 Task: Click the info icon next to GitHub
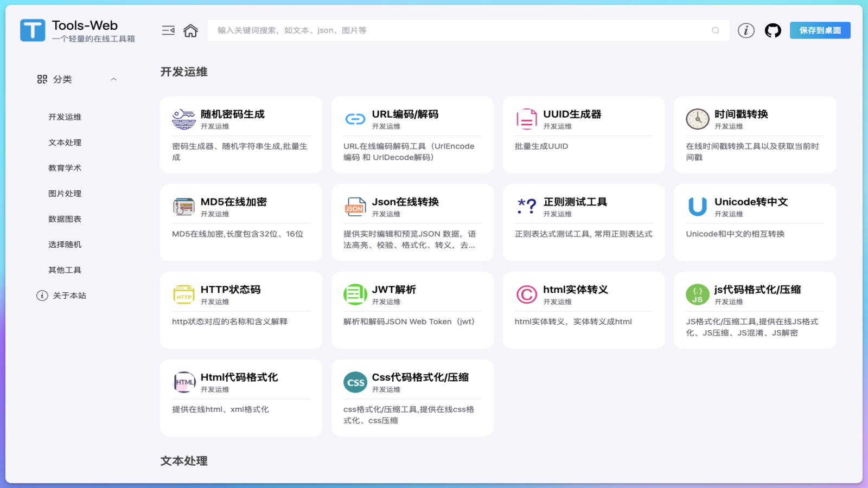click(x=746, y=30)
